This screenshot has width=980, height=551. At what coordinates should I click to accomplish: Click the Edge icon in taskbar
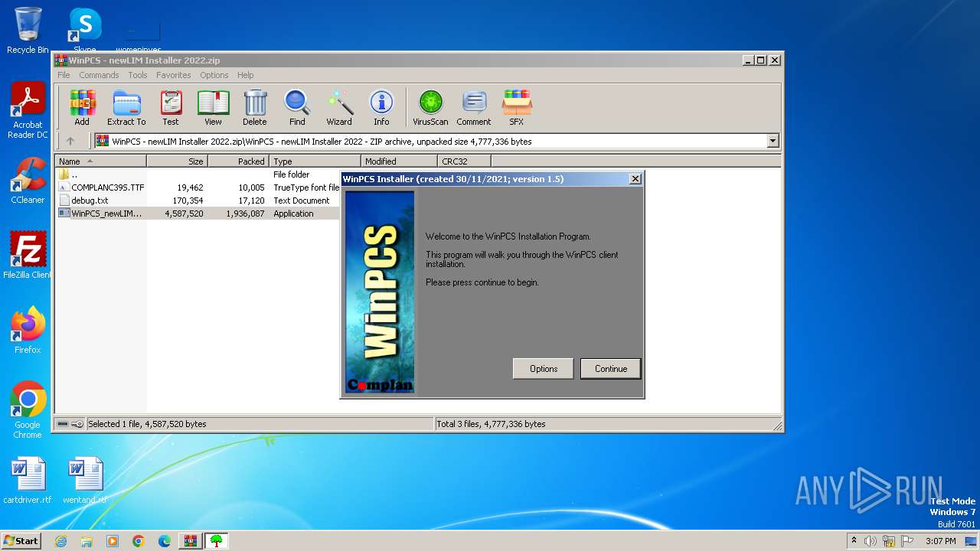pos(165,541)
